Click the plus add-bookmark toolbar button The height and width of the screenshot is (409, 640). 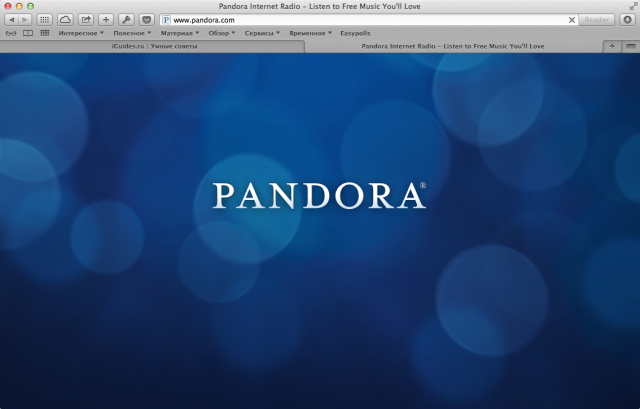(106, 20)
